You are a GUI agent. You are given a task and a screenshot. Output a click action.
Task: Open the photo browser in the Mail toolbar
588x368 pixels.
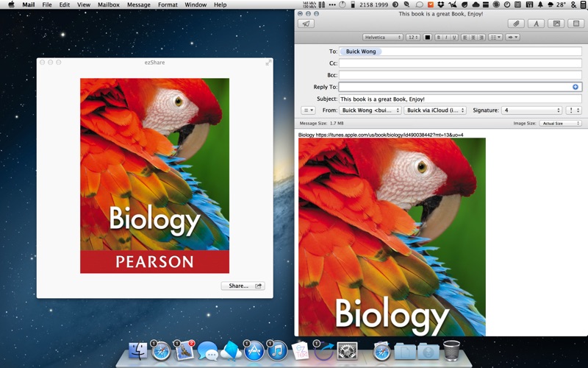556,24
